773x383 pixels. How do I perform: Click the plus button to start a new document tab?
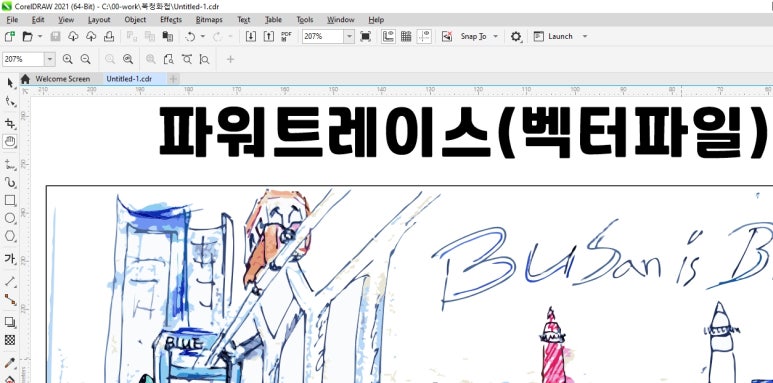(174, 79)
